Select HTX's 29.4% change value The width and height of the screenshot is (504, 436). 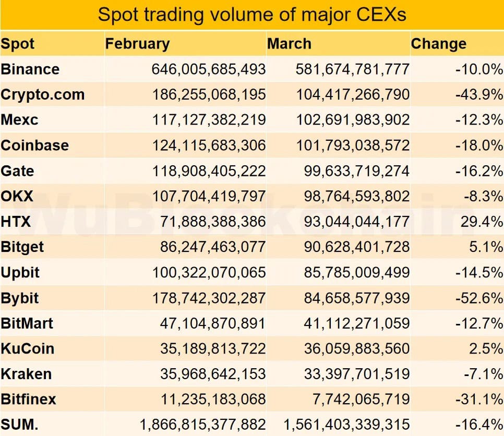[482, 222]
